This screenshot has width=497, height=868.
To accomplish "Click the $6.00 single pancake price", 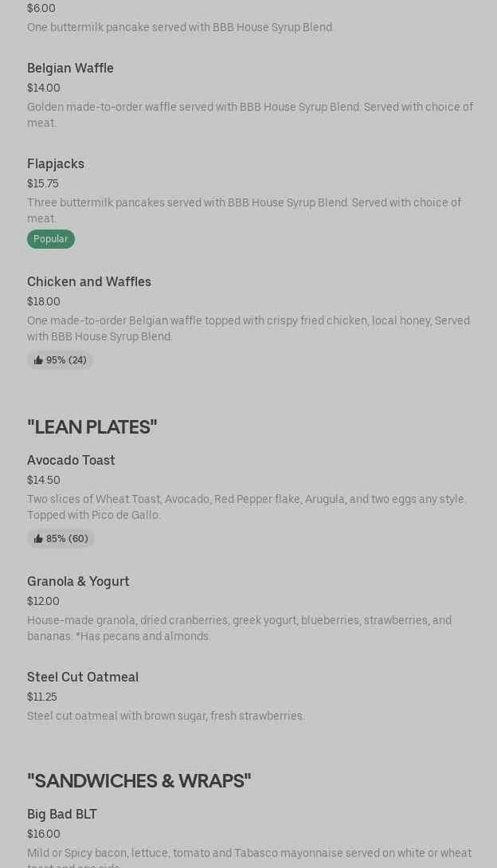I will (x=41, y=8).
